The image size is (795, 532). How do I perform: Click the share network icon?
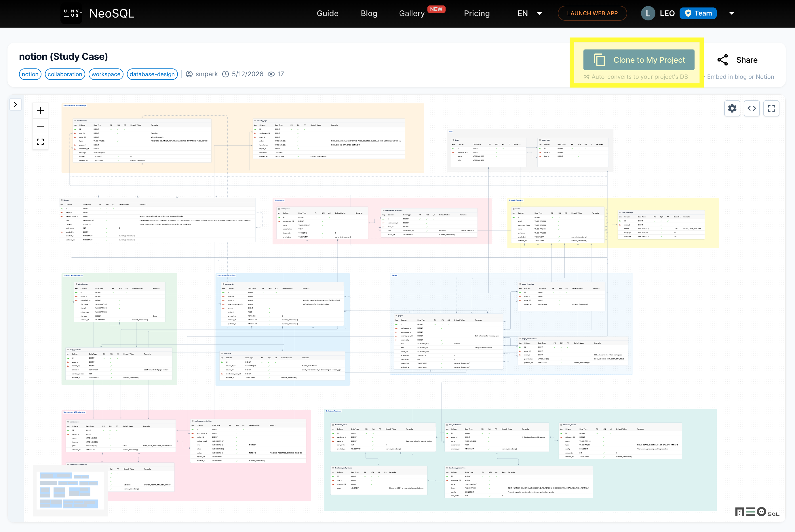(722, 60)
